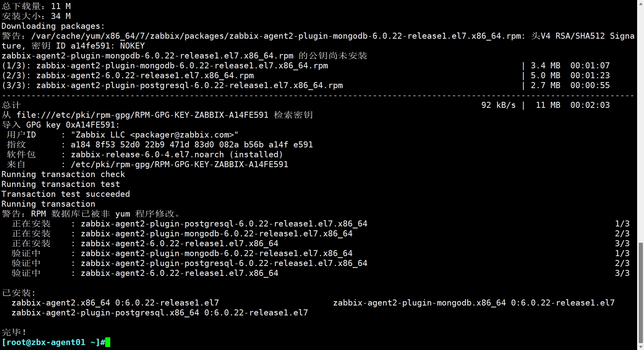The width and height of the screenshot is (644, 350).
Task: Click the green terminal cursor block
Action: 108,342
